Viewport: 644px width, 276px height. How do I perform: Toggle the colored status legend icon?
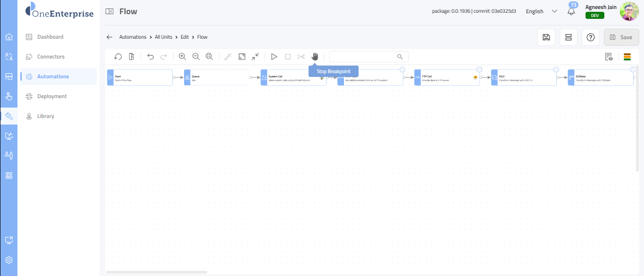(627, 57)
